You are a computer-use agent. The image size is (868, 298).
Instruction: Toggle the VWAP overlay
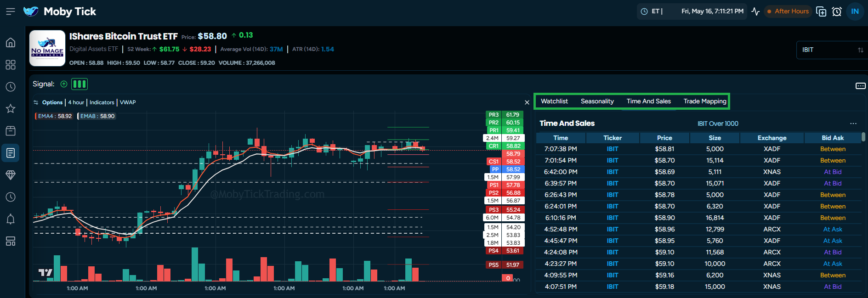[128, 102]
